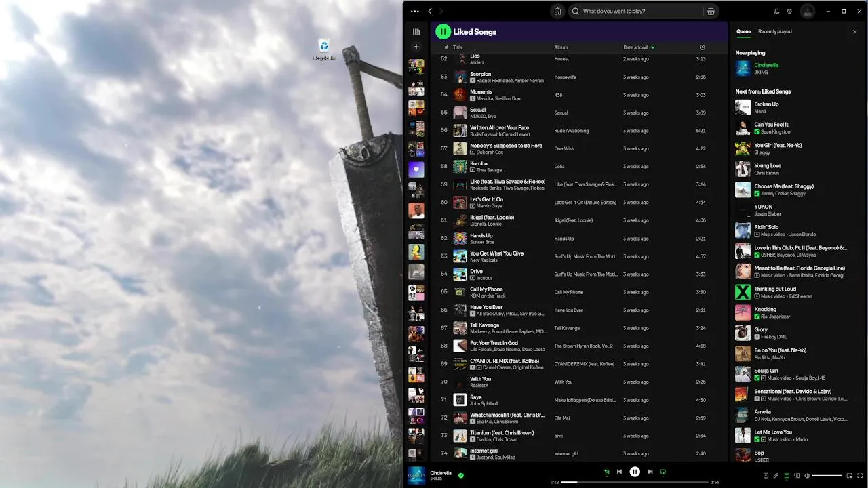Open Friend Activity icon

789,12
